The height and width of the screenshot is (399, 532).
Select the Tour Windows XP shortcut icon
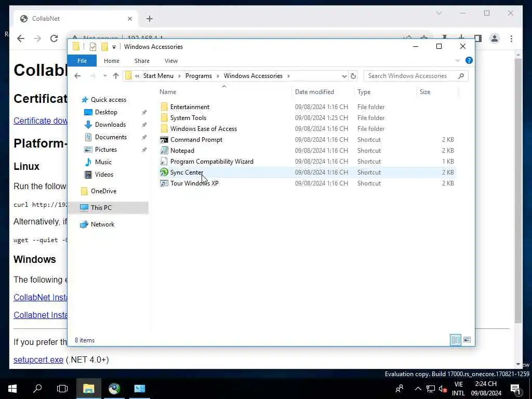point(164,183)
